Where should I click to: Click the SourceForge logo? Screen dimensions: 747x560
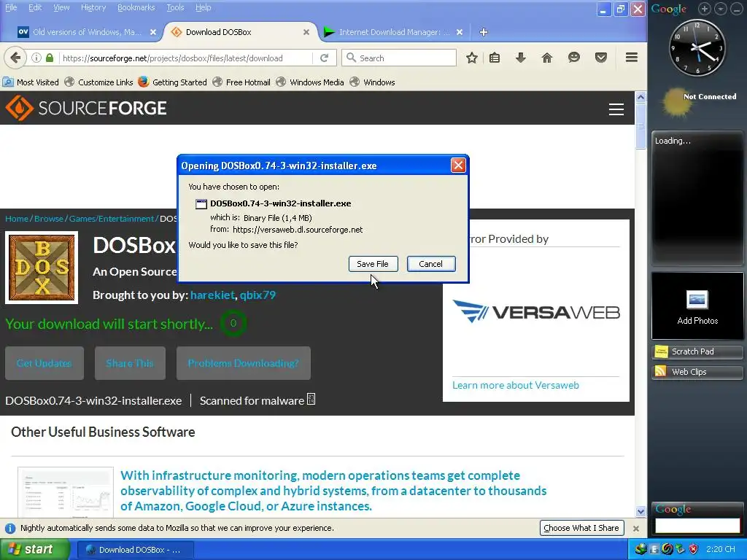[x=86, y=108]
